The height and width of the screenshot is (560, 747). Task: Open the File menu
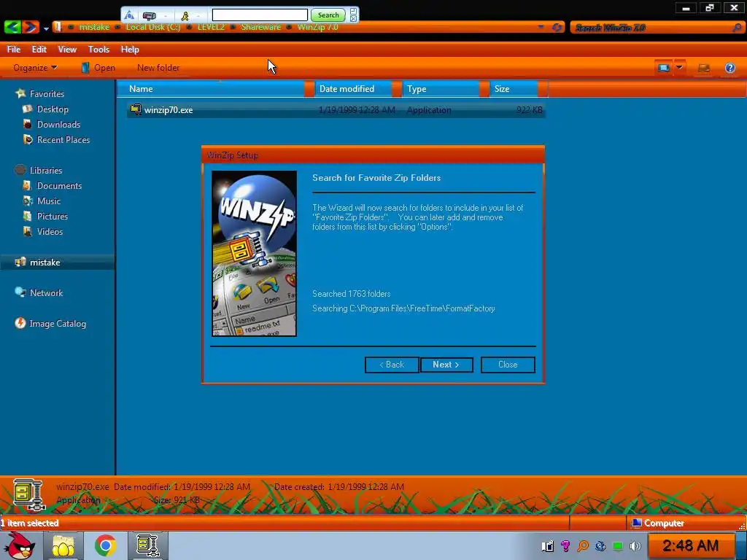coord(14,49)
